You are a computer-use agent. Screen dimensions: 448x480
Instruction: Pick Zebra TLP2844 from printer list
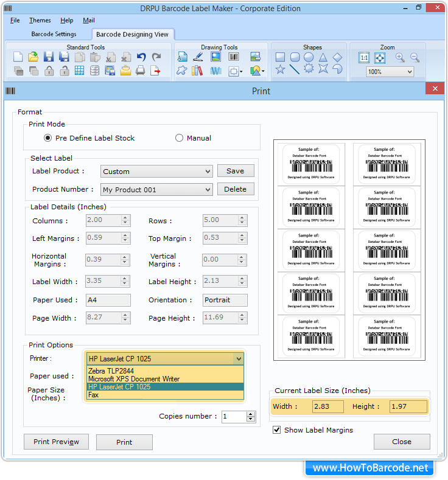[111, 370]
